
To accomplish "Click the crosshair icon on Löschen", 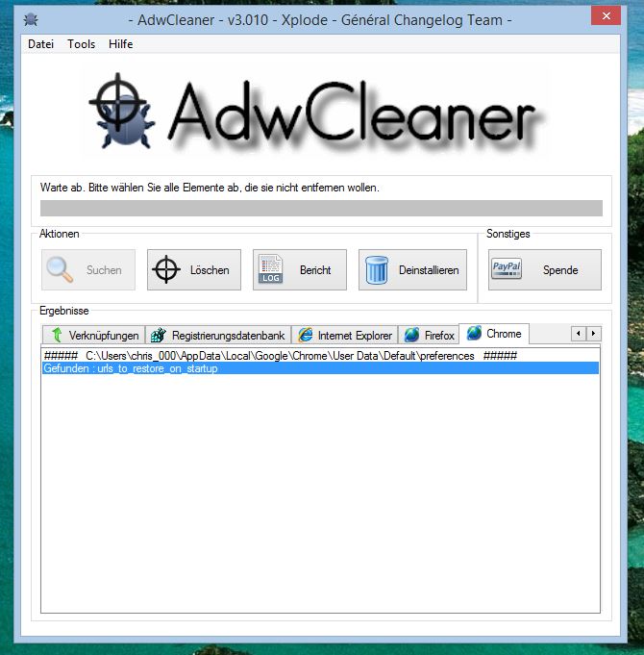I will pos(166,269).
